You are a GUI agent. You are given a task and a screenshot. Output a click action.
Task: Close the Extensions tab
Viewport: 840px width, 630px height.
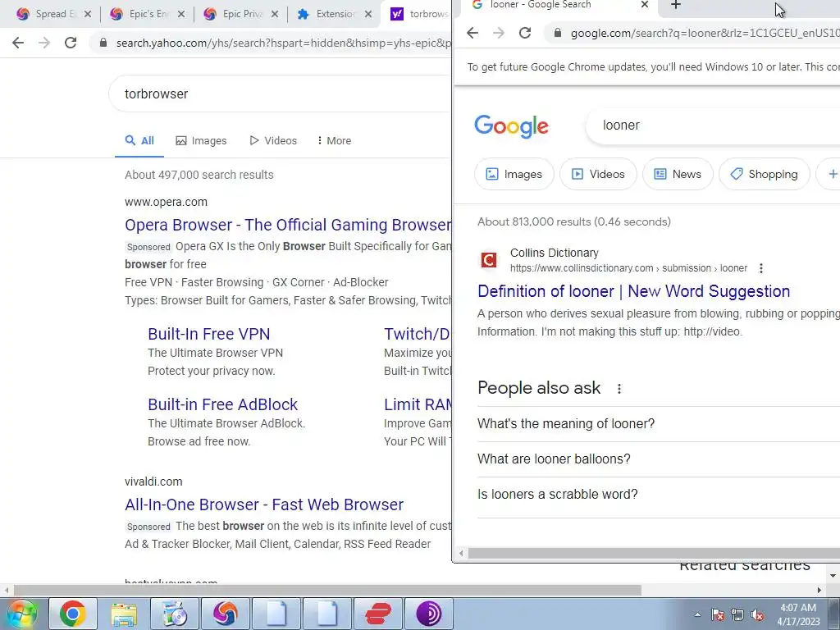coord(368,14)
